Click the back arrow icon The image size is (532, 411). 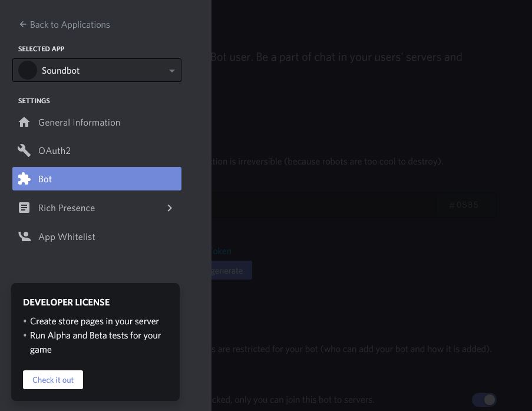click(23, 24)
